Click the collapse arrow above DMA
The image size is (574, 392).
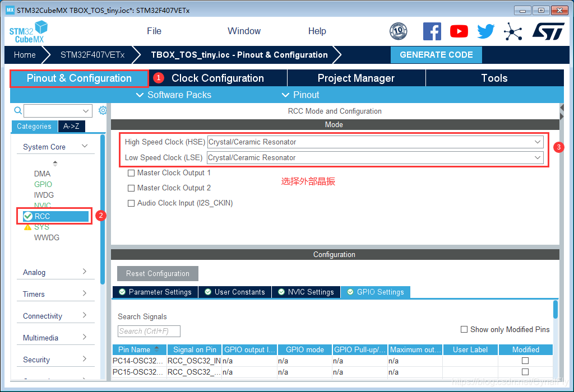(55, 163)
